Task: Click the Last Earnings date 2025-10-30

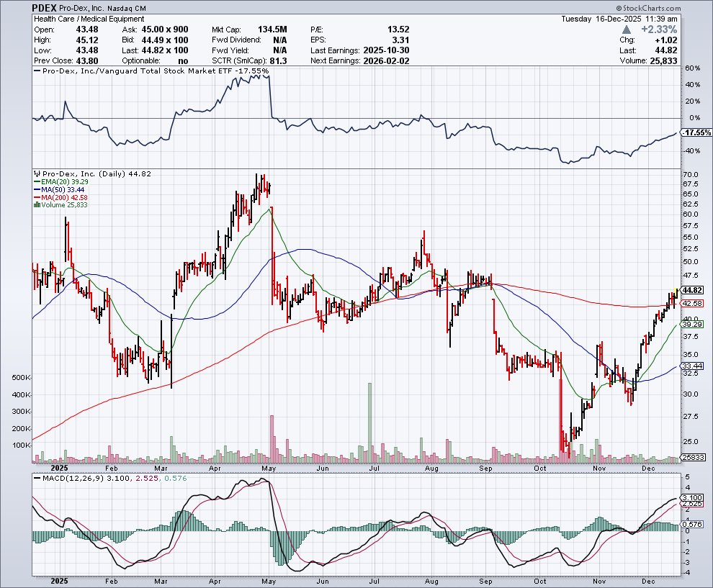Action: (386, 50)
